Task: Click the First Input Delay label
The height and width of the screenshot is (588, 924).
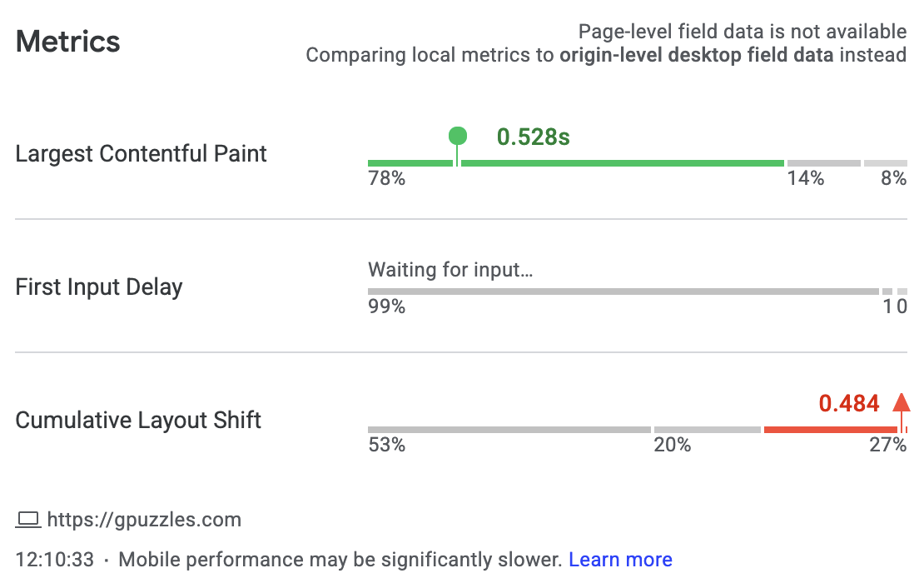Action: pyautogui.click(x=99, y=287)
